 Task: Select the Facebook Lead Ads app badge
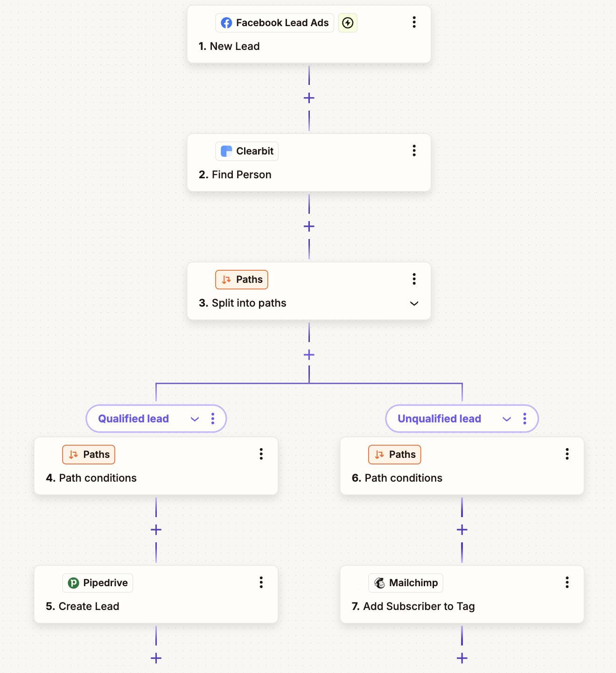click(274, 23)
